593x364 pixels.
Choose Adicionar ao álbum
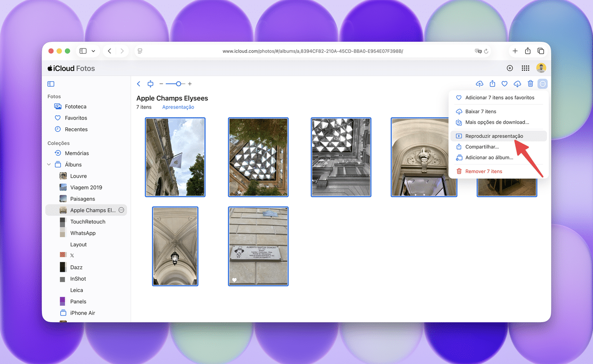point(498,158)
